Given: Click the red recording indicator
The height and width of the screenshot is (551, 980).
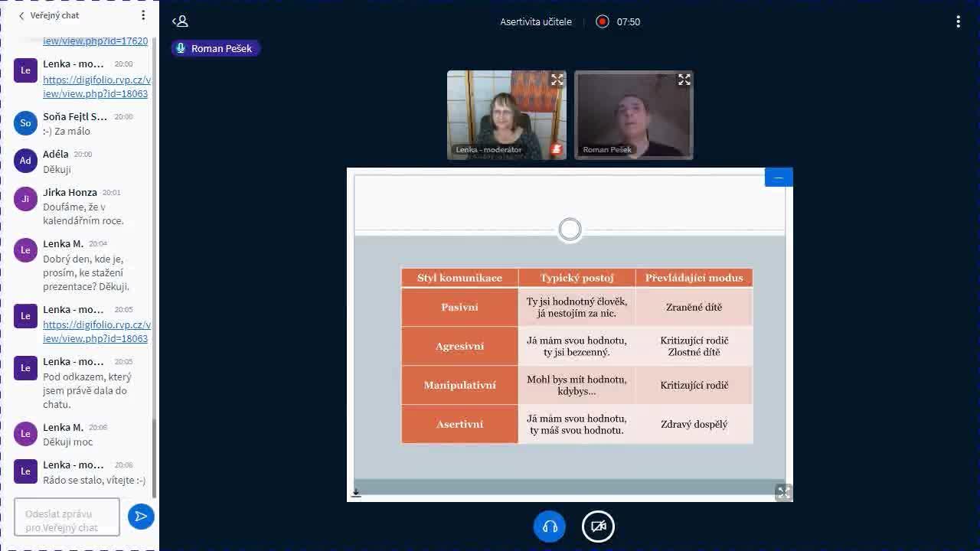Looking at the screenshot, I should [603, 21].
